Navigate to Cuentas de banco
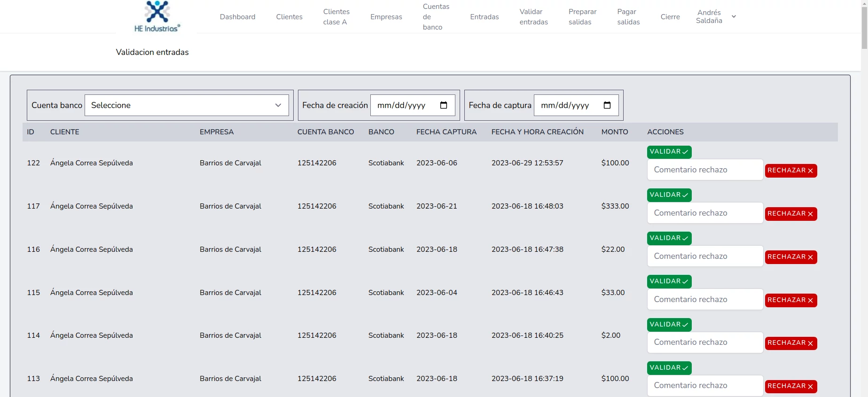868x397 pixels. (436, 17)
